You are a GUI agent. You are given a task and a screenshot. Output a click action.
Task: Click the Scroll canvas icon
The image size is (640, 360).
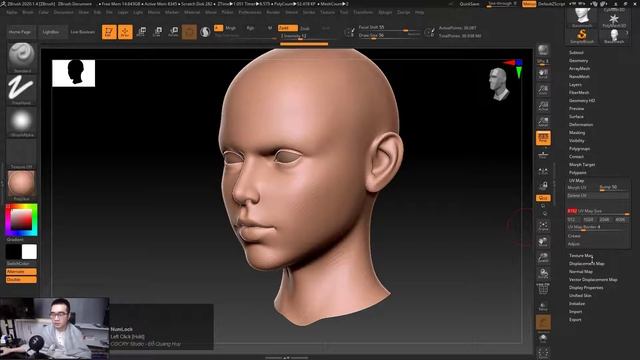tap(543, 74)
